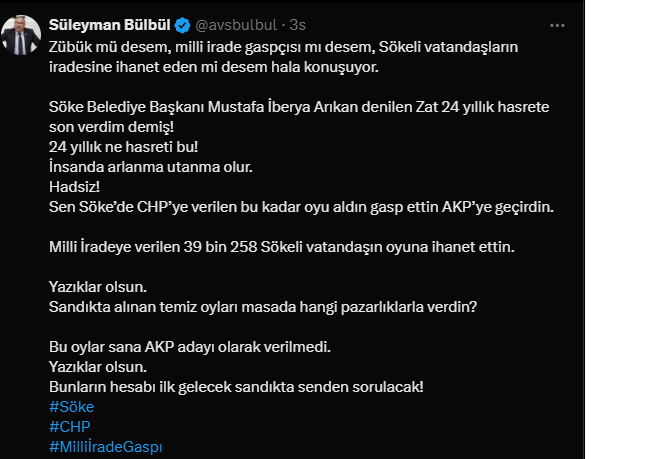Follow the #Söke hashtag
Viewport: 650px width, 459px height.
pyautogui.click(x=71, y=407)
